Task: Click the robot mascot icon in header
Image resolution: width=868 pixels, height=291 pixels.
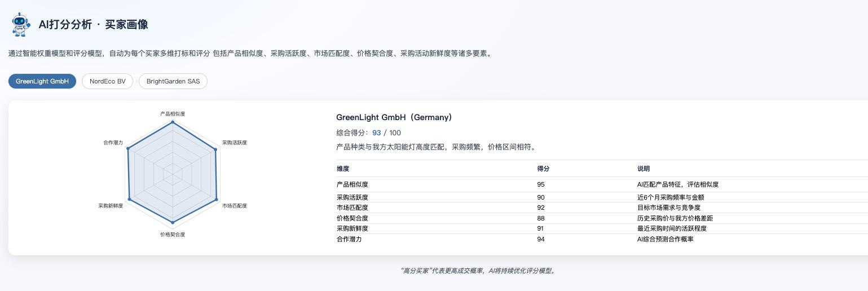Action: [x=21, y=25]
